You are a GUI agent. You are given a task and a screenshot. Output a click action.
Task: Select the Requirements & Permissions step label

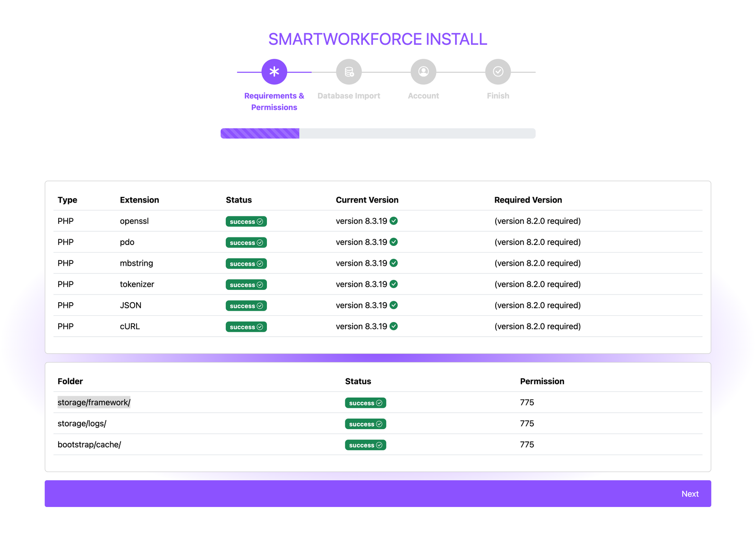point(274,102)
